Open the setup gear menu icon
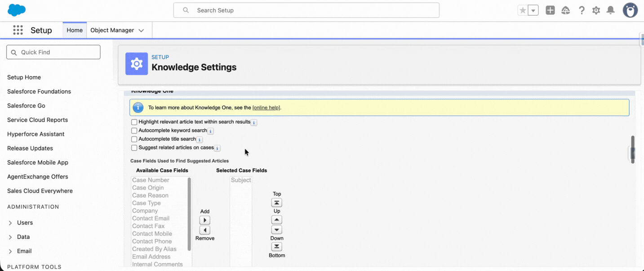This screenshot has height=271, width=644. [596, 10]
